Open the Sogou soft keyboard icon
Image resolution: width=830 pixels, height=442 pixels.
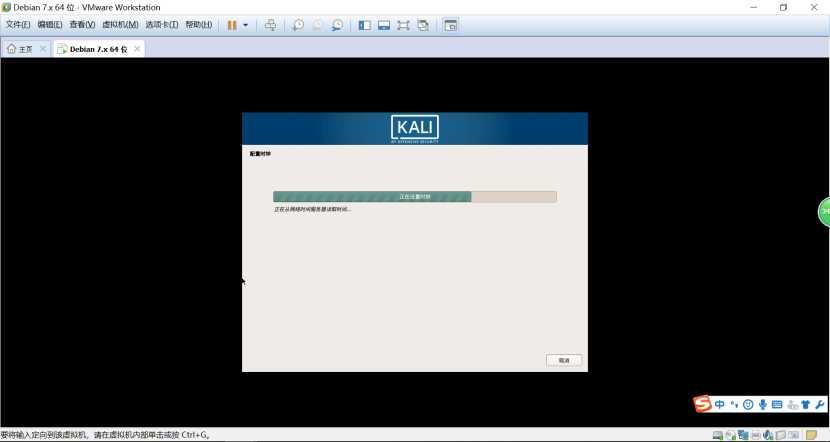777,404
